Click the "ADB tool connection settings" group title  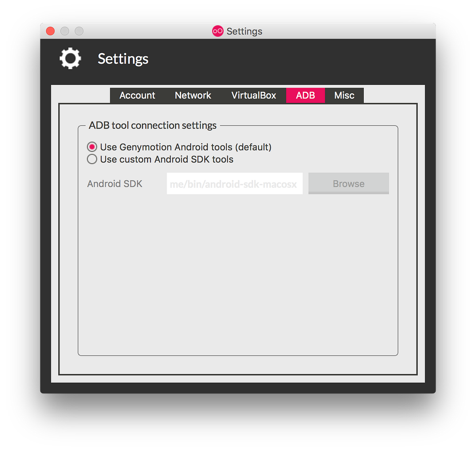(x=152, y=125)
